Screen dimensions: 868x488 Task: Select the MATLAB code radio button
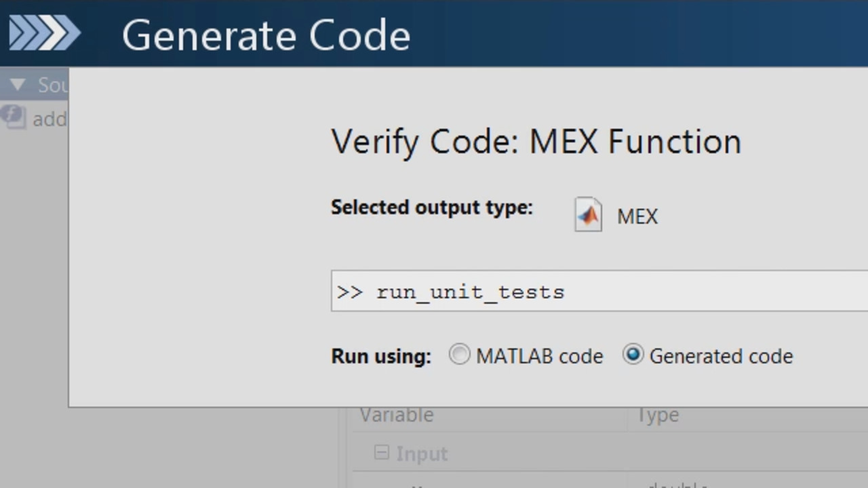pos(459,354)
